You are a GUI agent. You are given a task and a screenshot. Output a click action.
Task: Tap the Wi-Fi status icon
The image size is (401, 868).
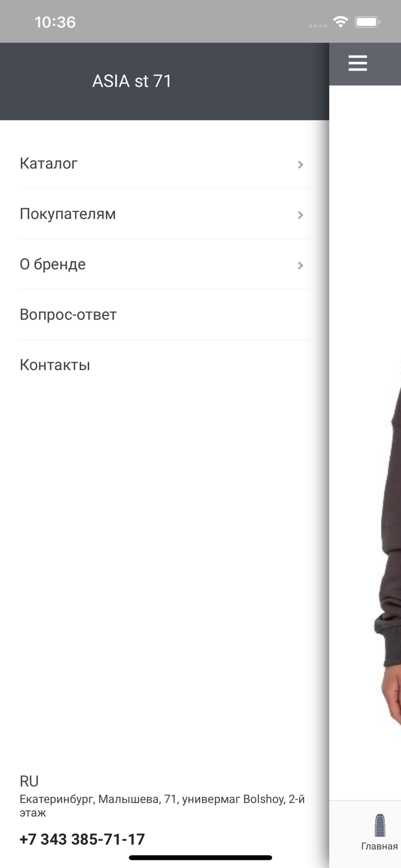(x=340, y=22)
